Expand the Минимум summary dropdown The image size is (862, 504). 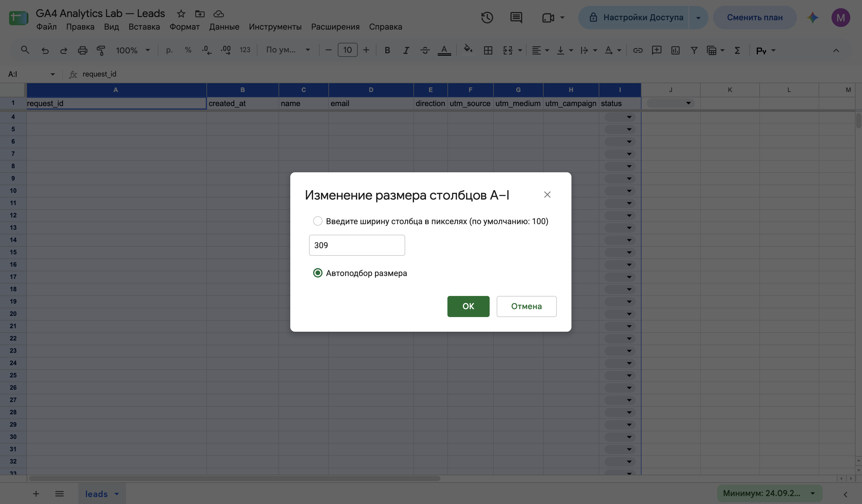[x=812, y=493]
